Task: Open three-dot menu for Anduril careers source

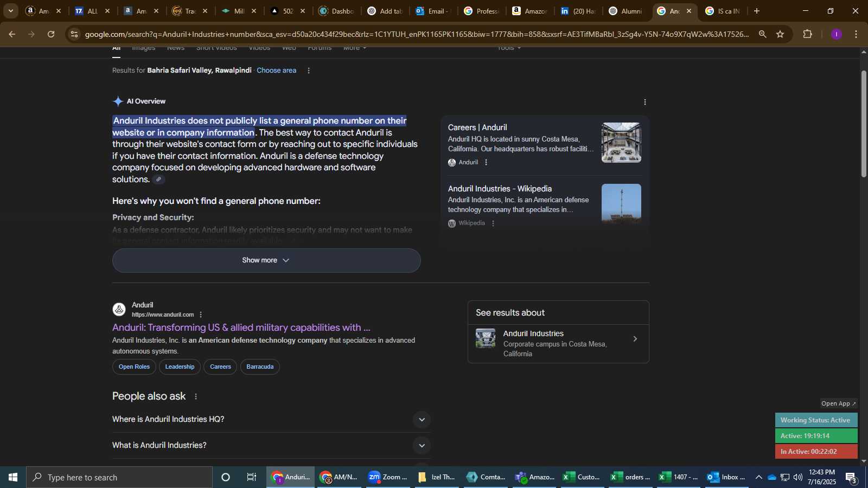Action: pos(486,162)
